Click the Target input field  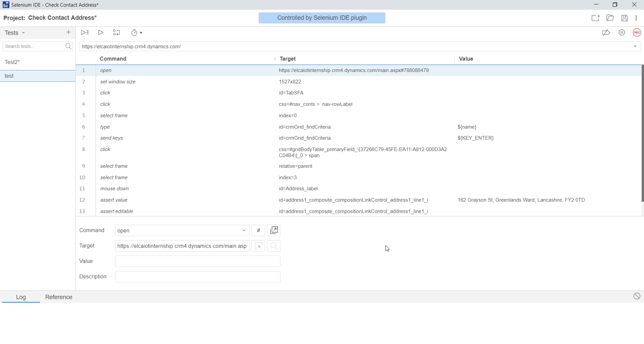[182, 246]
